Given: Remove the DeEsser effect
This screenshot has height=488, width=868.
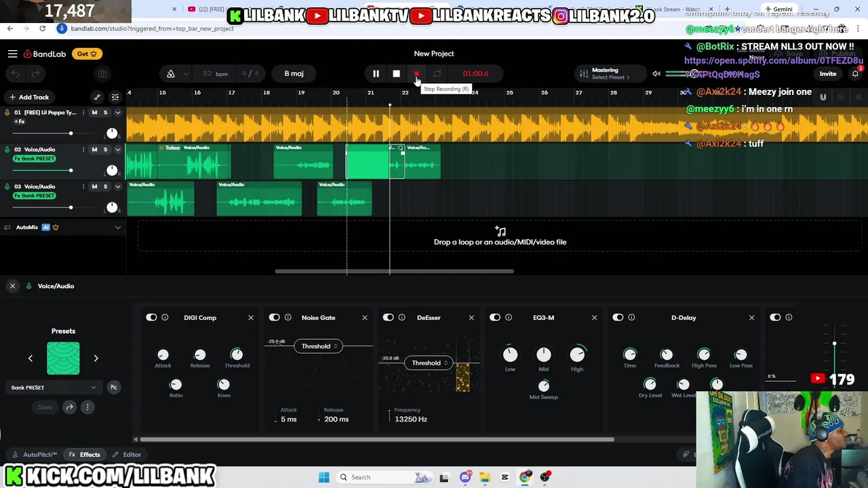Looking at the screenshot, I should click(x=471, y=317).
